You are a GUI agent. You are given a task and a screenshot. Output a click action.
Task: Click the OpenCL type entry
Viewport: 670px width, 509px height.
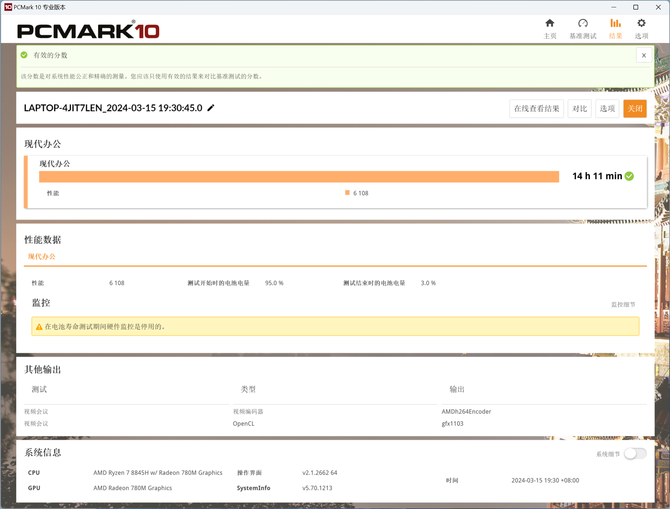click(243, 424)
